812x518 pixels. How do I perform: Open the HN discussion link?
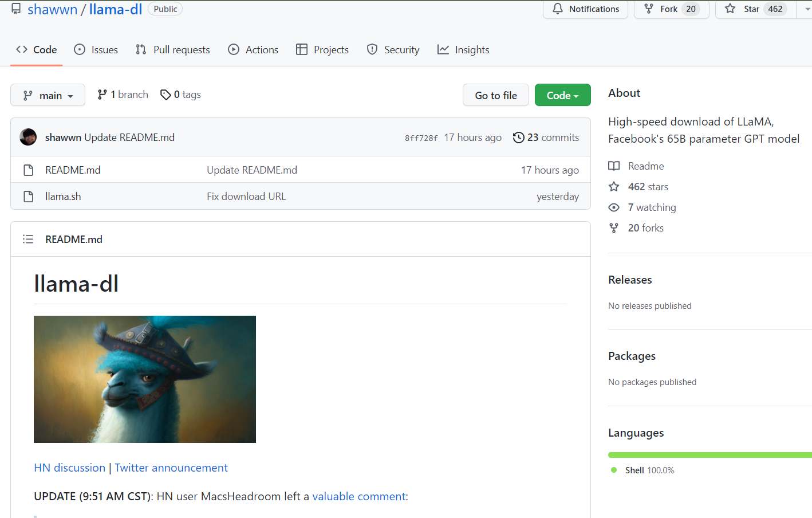coord(70,468)
